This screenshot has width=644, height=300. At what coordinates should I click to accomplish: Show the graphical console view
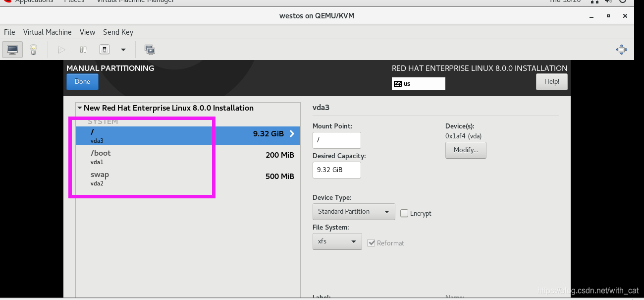(12, 50)
